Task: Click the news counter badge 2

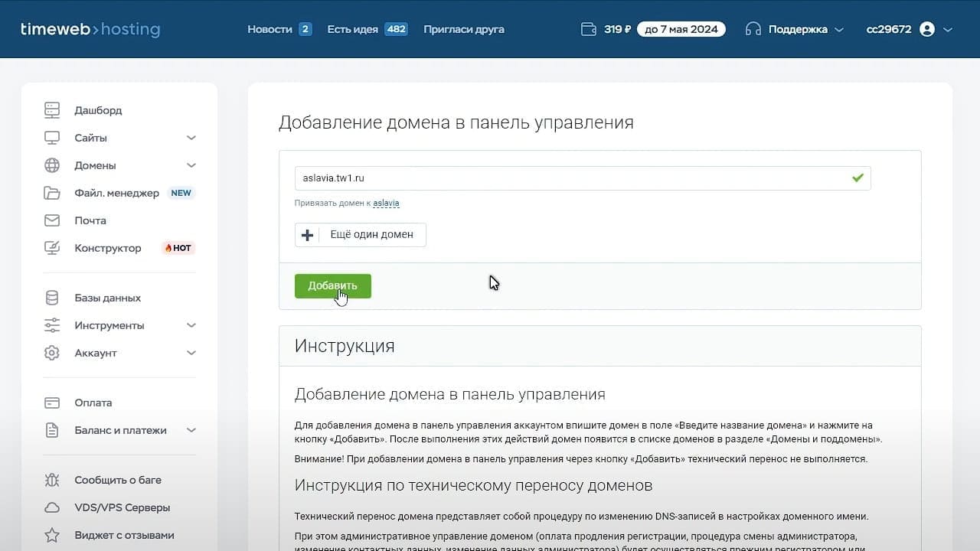Action: pos(305,29)
